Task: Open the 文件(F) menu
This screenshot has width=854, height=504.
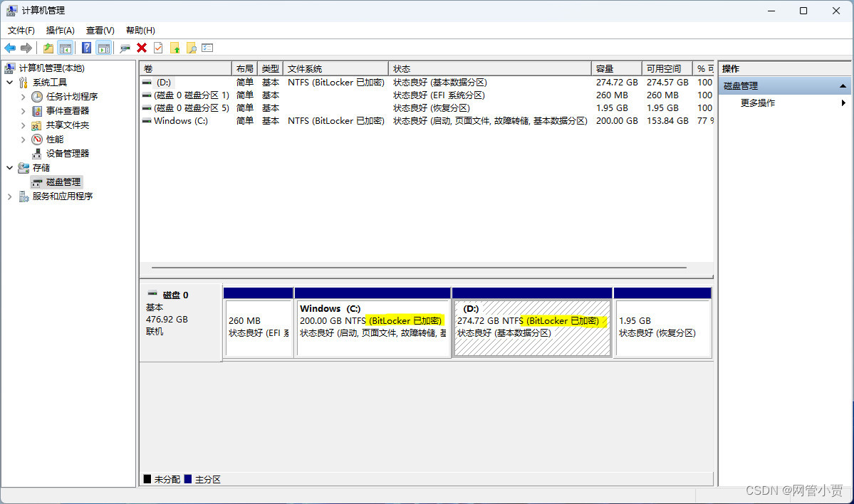Action: click(21, 31)
